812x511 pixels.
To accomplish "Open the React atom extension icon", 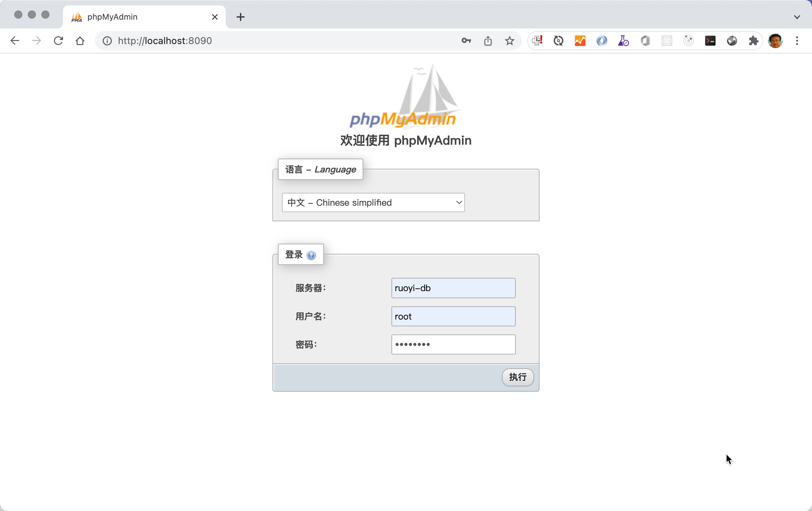I will (x=667, y=41).
